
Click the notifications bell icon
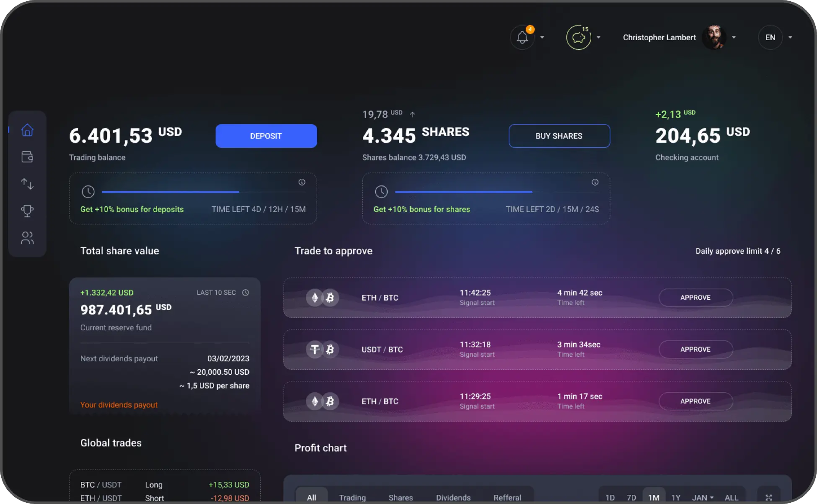click(522, 38)
